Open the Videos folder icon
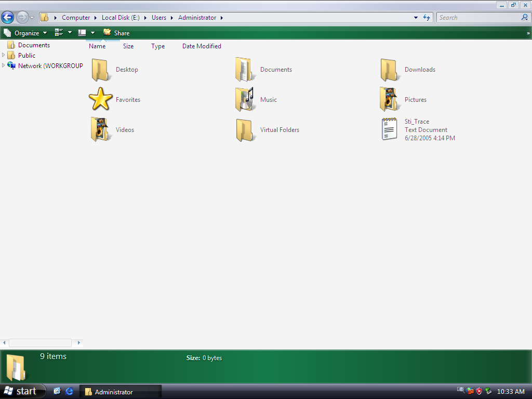Image resolution: width=532 pixels, height=399 pixels. coord(100,129)
